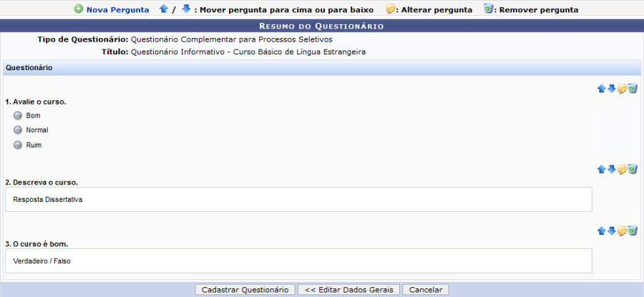Move question 2 'Descreva o curso' up
Viewport: 644px width, 297px height.
click(x=602, y=170)
